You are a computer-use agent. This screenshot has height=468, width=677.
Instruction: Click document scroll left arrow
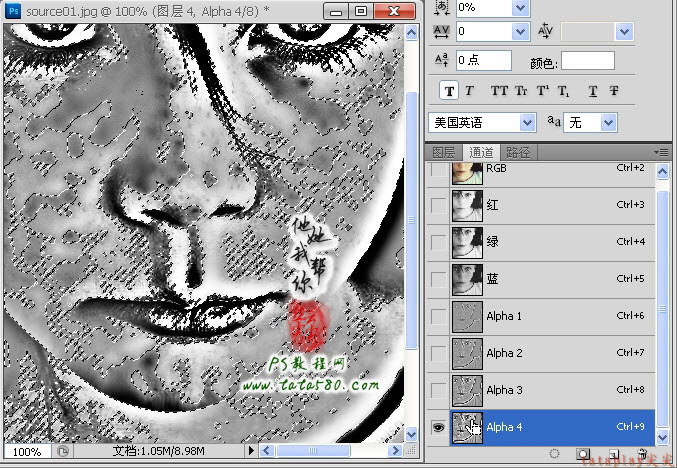tap(266, 451)
